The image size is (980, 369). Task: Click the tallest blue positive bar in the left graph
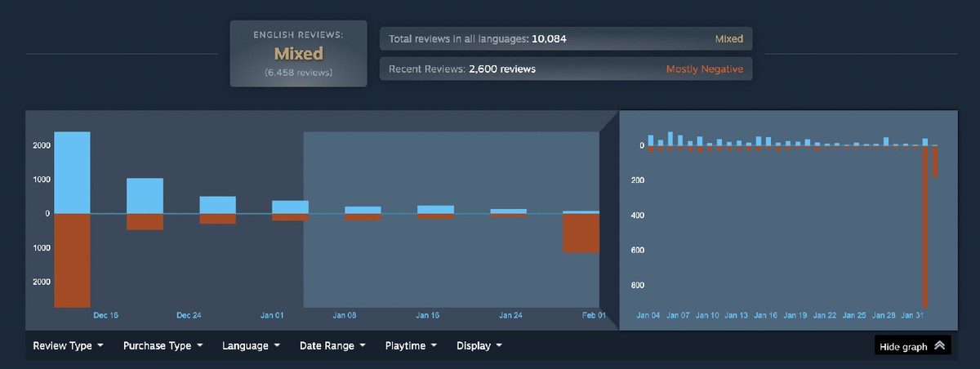click(72, 172)
